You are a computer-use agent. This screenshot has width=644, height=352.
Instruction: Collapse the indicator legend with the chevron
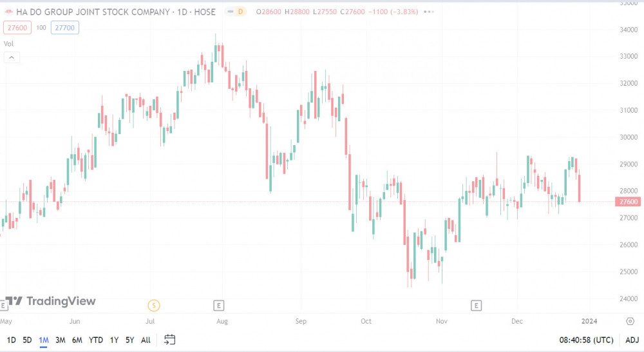[x=12, y=57]
